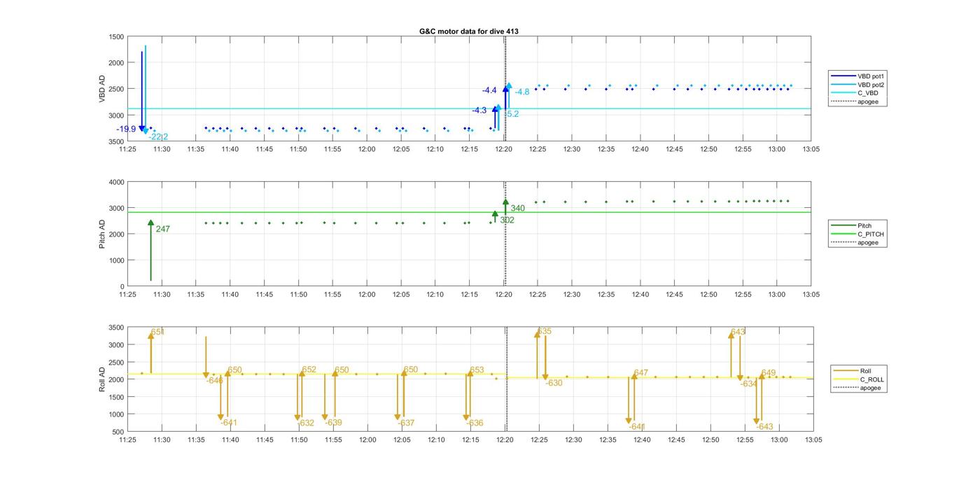Image resolution: width=980 pixels, height=485 pixels.
Task: Click the "-632" roll value label
Action: (x=306, y=423)
